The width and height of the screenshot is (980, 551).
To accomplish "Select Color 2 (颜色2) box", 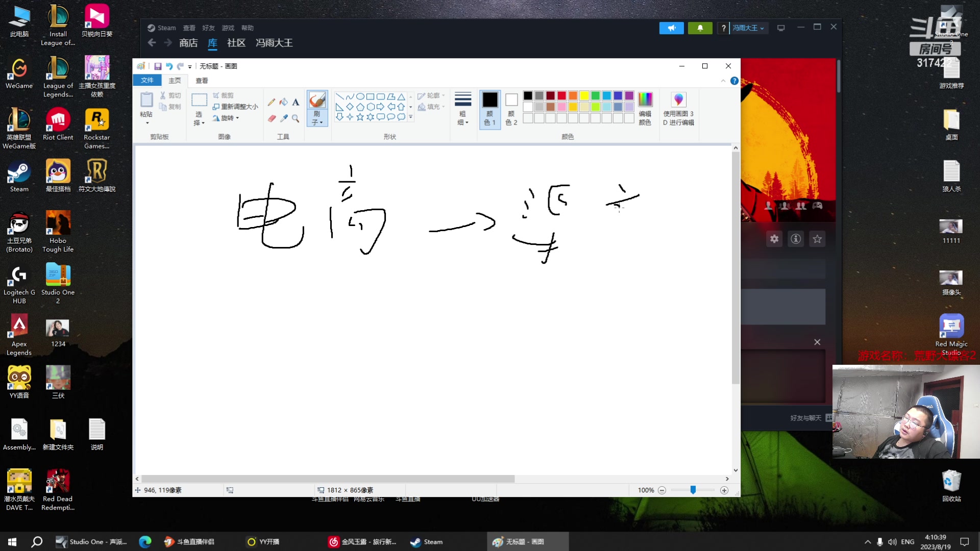I will 511,108.
